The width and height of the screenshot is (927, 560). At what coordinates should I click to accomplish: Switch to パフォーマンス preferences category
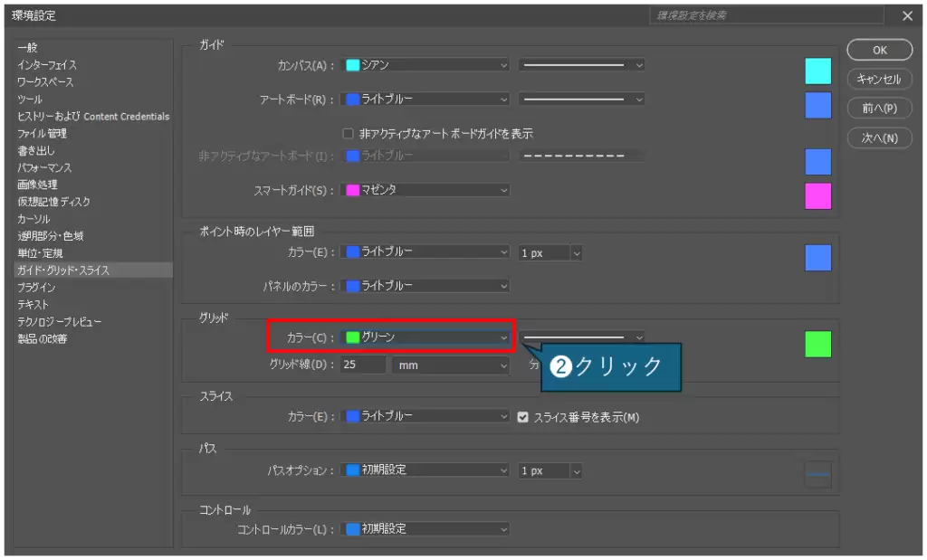pyautogui.click(x=44, y=167)
